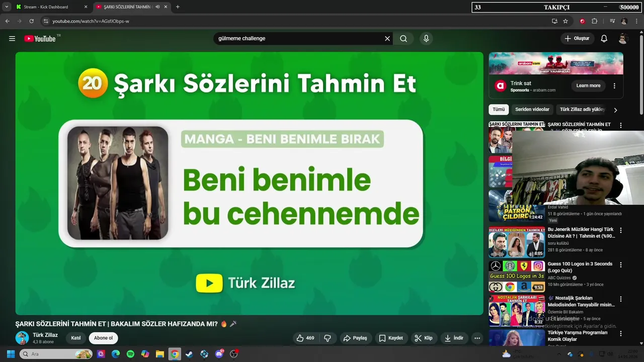Viewport: 644px width, 362px height.
Task: Share the video via Paylaş
Action: (355, 338)
